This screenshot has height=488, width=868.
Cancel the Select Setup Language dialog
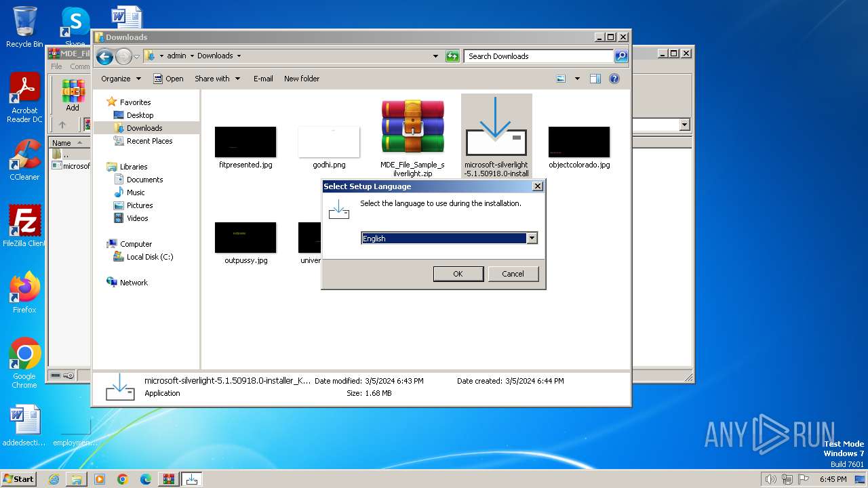[x=513, y=274]
